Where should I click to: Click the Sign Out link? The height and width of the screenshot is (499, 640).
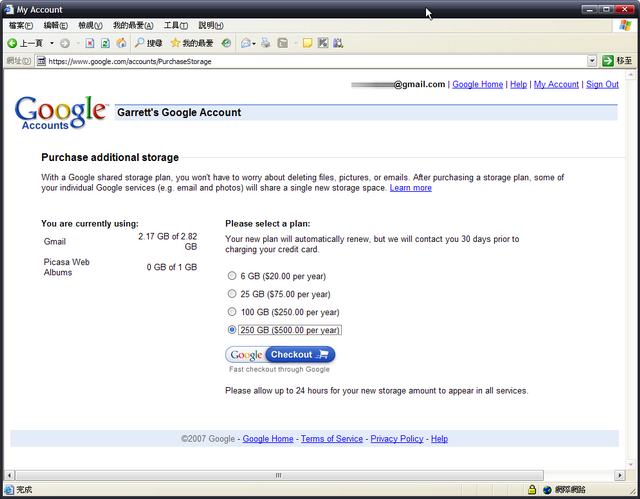coord(602,84)
